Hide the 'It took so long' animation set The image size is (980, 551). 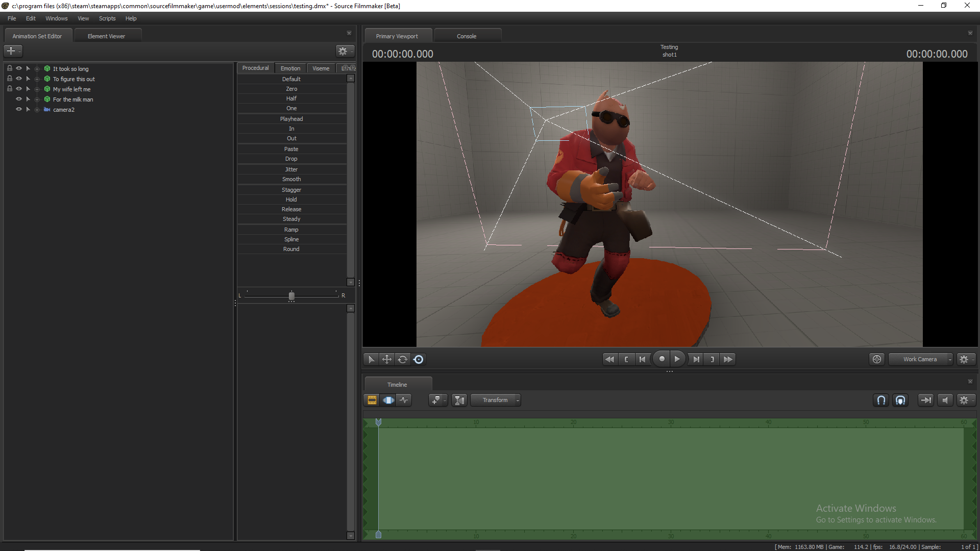tap(19, 68)
